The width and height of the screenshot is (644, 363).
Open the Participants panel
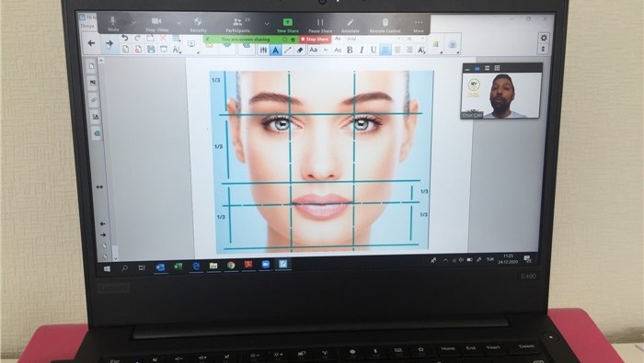click(237, 25)
